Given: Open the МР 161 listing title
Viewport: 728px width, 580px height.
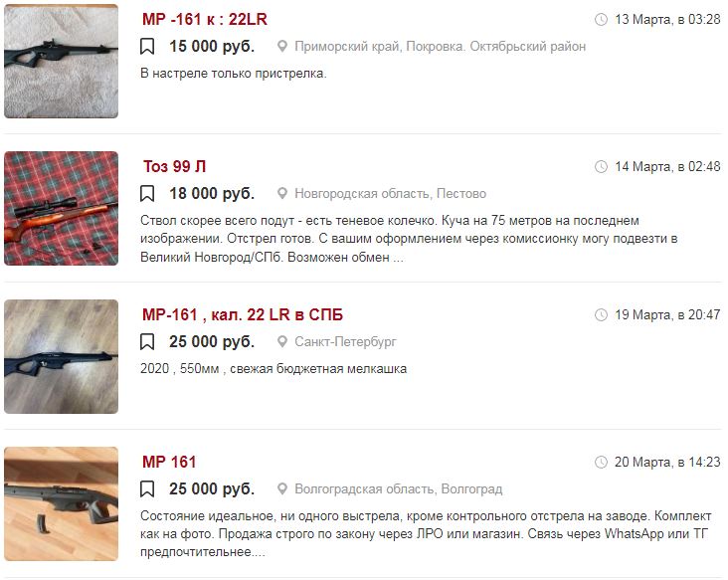Looking at the screenshot, I should point(169,462).
